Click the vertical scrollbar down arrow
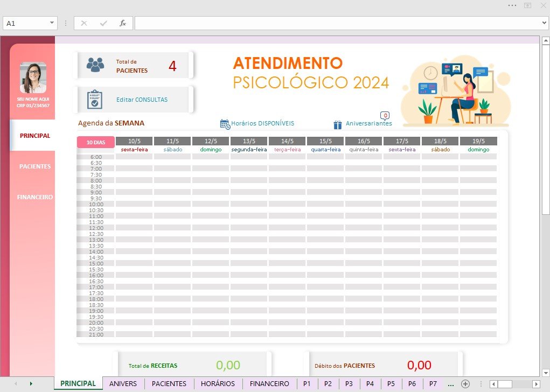Image resolution: width=550 pixels, height=392 pixels. 546,373
